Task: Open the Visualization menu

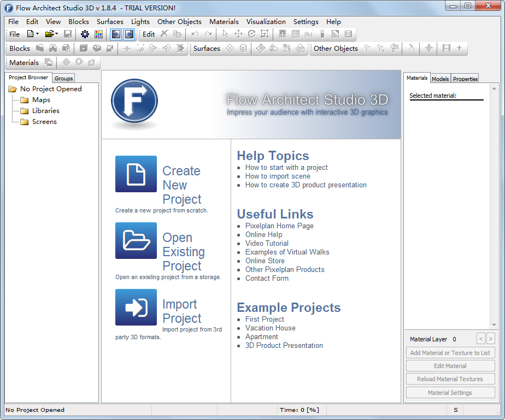Action: (x=266, y=21)
